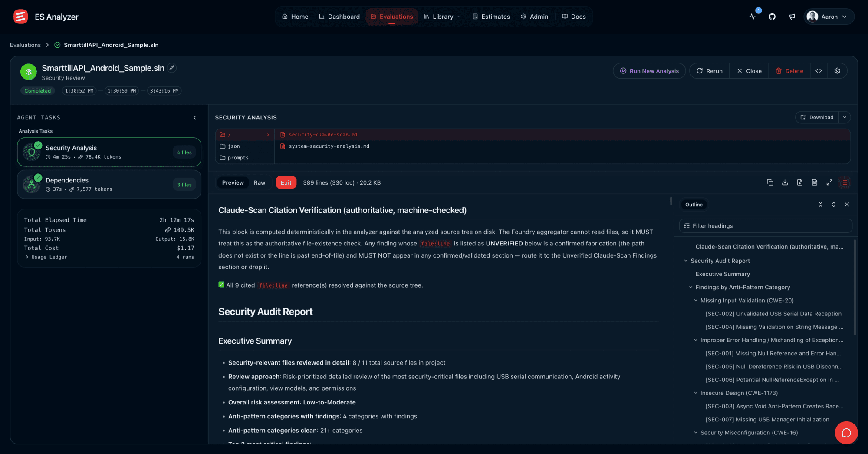The height and width of the screenshot is (454, 868).
Task: Open the Dashboard nav item
Action: (x=339, y=17)
